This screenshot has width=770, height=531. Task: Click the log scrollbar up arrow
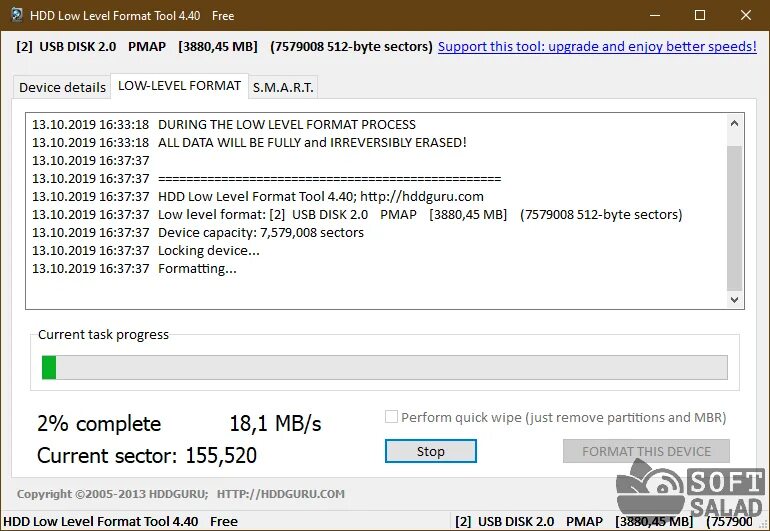click(734, 123)
